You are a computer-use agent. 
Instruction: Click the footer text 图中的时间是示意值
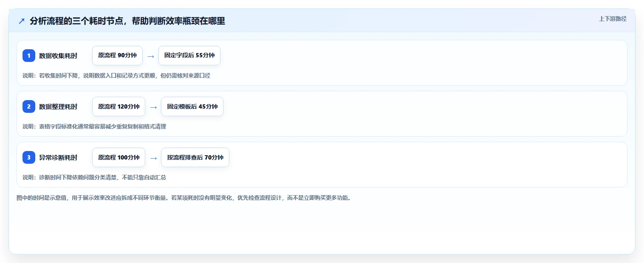(x=184, y=198)
